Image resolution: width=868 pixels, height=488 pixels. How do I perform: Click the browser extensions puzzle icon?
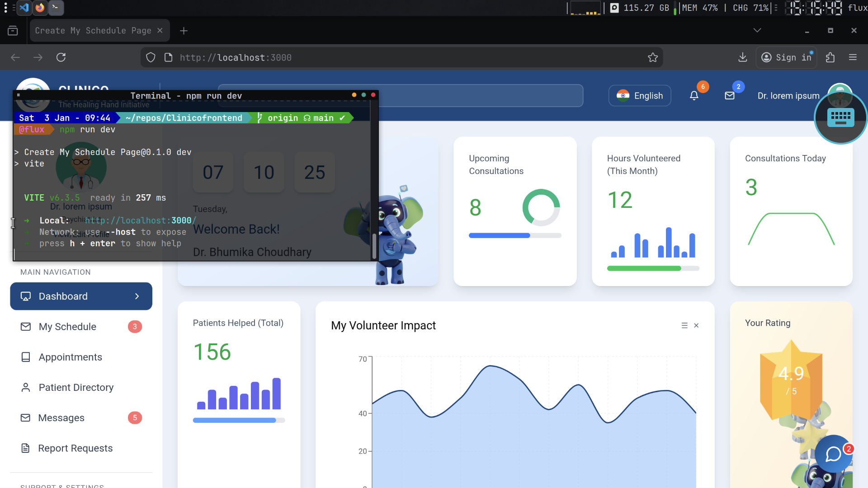click(x=830, y=57)
